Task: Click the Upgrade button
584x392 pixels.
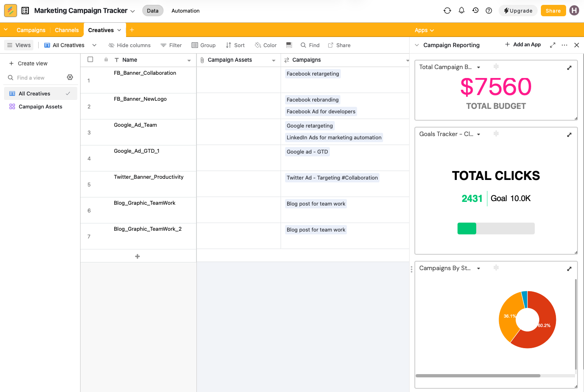Action: [518, 11]
